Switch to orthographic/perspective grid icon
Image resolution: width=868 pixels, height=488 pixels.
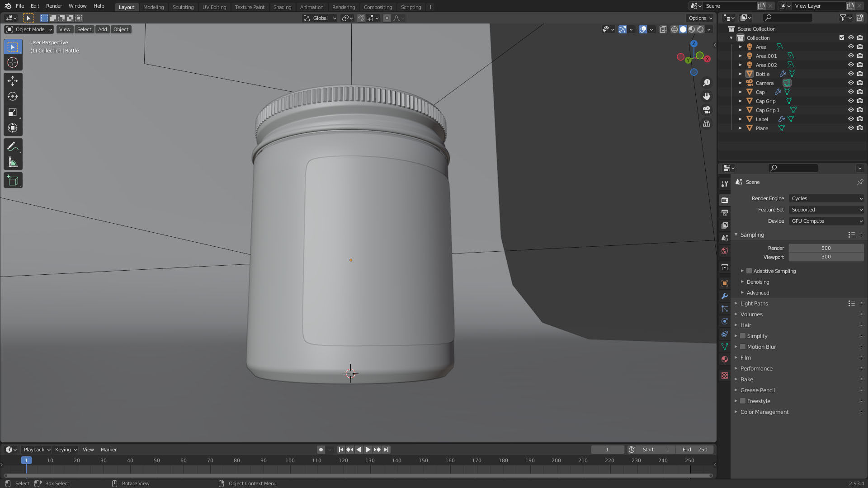point(707,123)
